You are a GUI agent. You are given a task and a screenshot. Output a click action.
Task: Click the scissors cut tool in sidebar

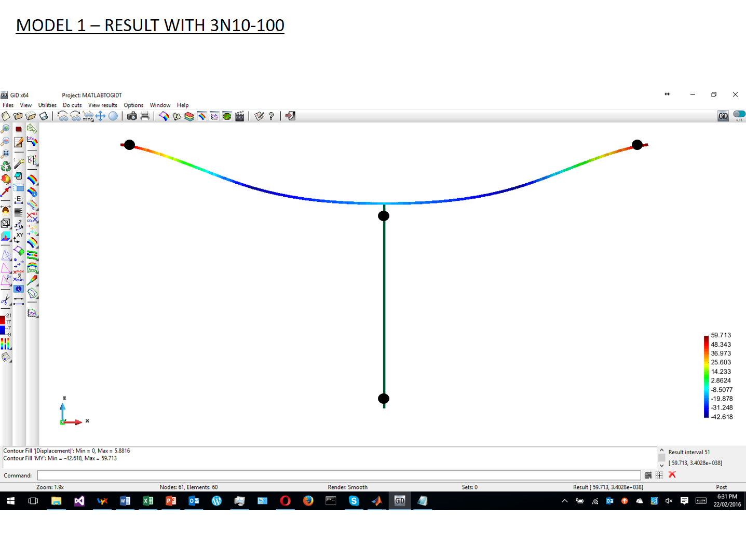click(6, 300)
